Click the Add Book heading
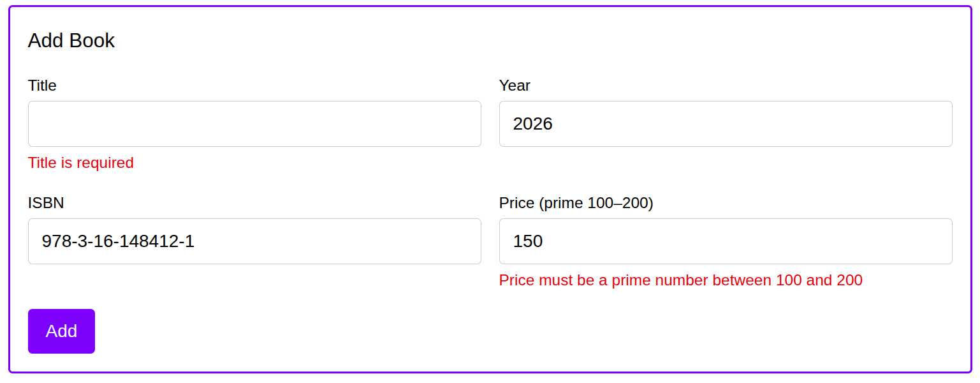 tap(71, 41)
